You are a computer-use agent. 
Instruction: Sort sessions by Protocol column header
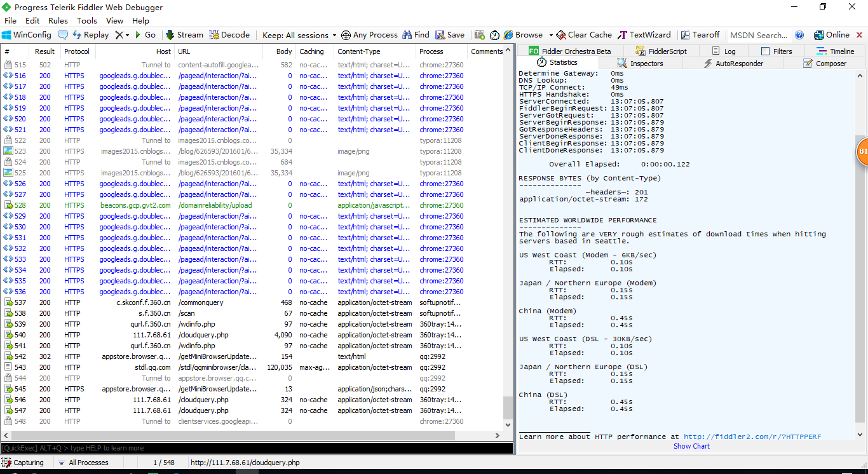click(x=77, y=51)
